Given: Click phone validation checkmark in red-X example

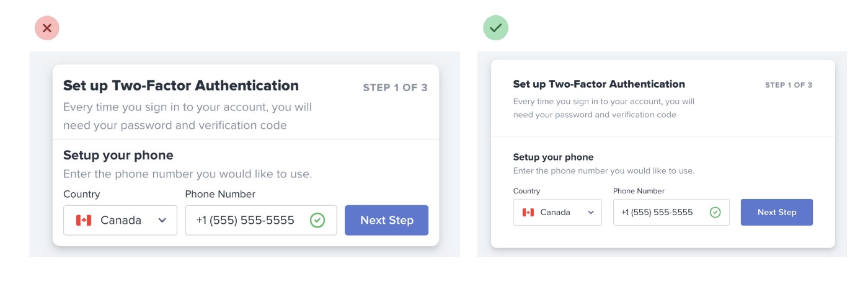Looking at the screenshot, I should [x=317, y=220].
